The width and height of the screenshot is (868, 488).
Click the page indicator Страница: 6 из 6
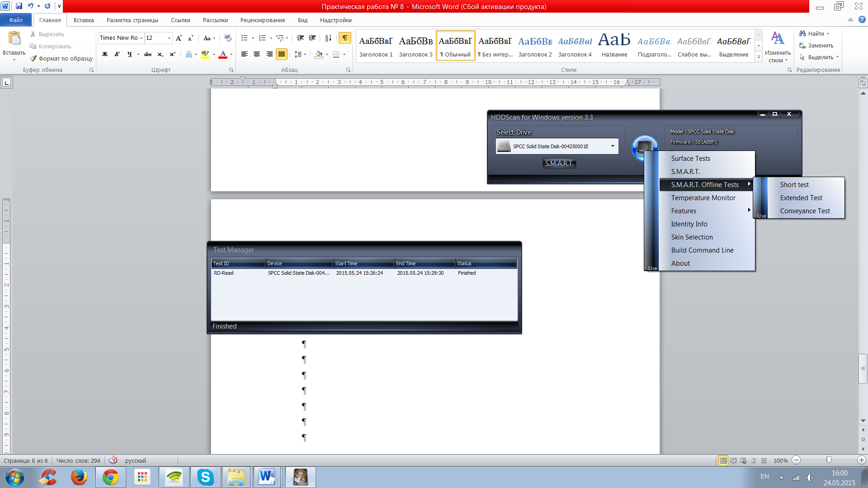click(x=26, y=460)
